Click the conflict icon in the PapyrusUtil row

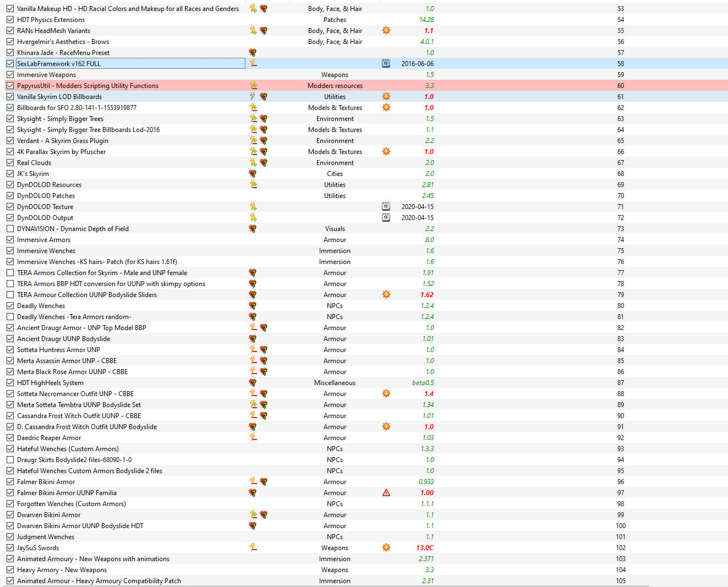coord(253,85)
